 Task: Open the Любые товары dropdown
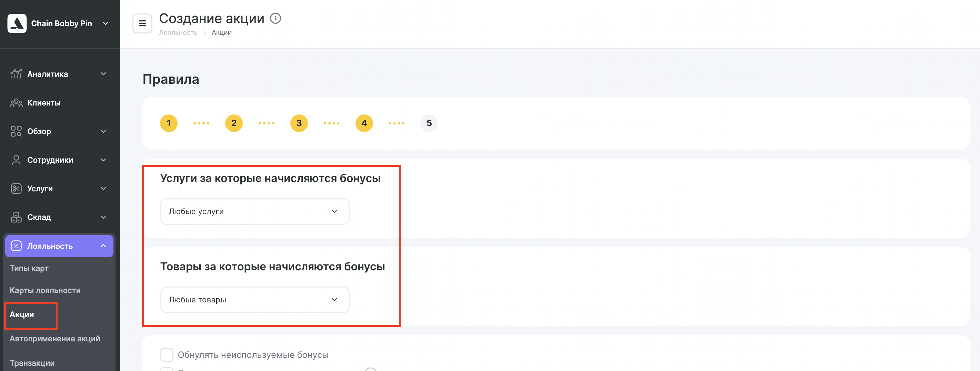pyautogui.click(x=255, y=300)
